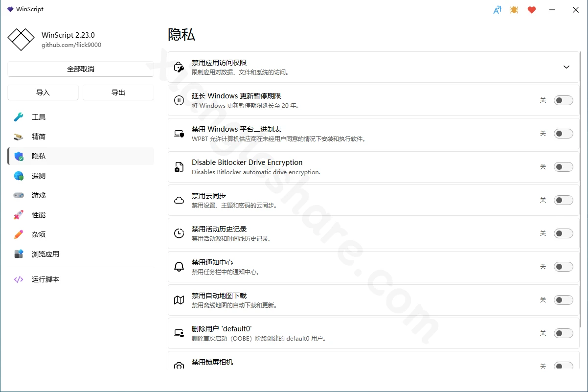This screenshot has height=392, width=588.
Task: Click the cloud icon for 禁用云同步
Action: pyautogui.click(x=179, y=200)
